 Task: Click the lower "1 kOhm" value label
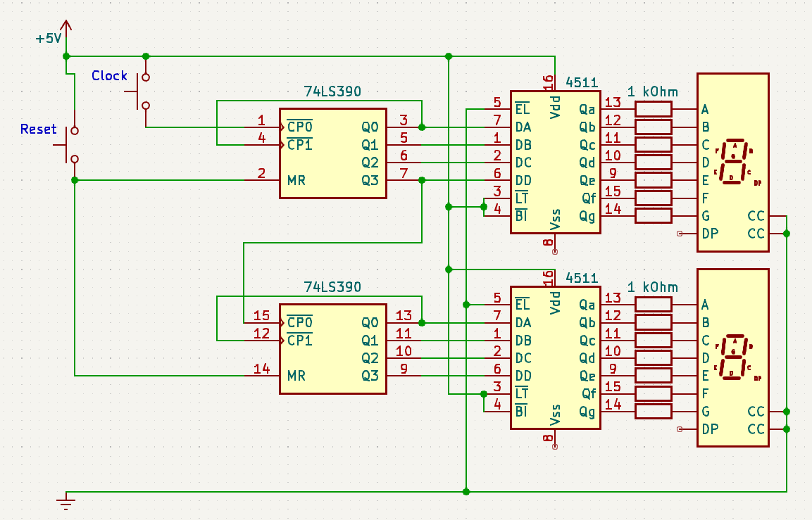[x=652, y=288]
